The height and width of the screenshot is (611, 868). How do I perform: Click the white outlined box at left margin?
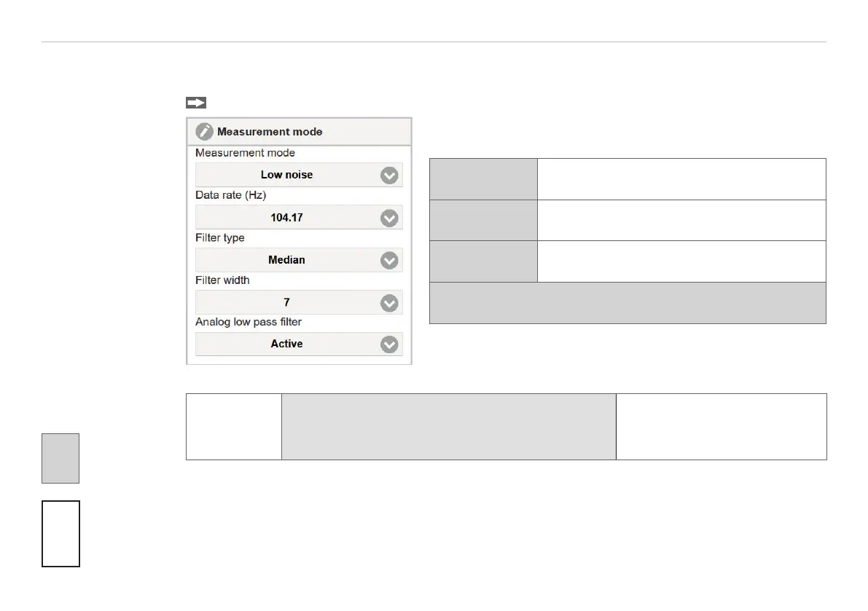(x=61, y=534)
